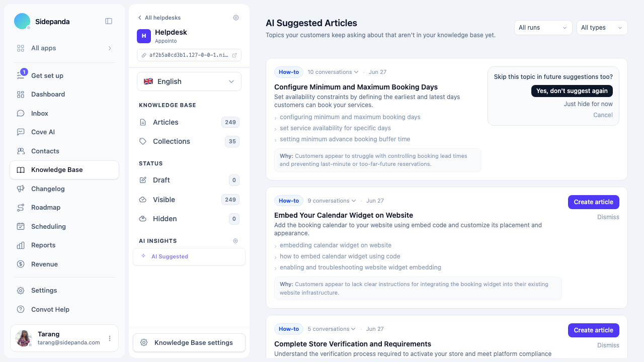Open the All runs dropdown
This screenshot has width=644, height=362.
[x=543, y=28]
